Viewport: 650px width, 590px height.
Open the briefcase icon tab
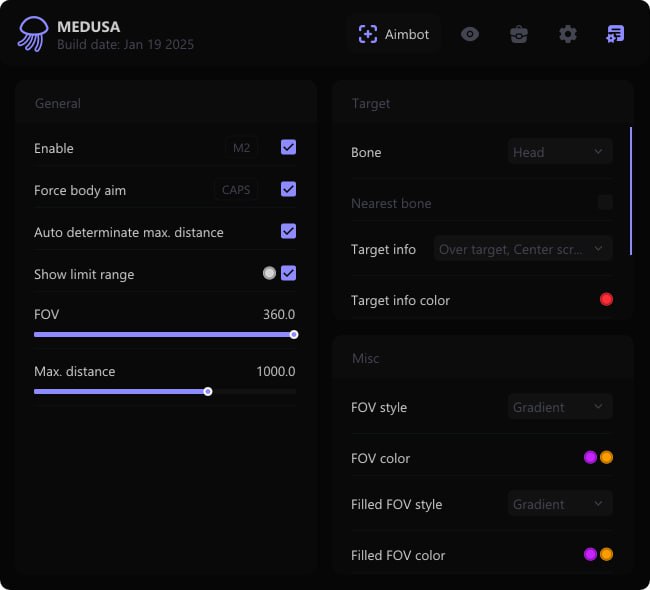pyautogui.click(x=519, y=34)
